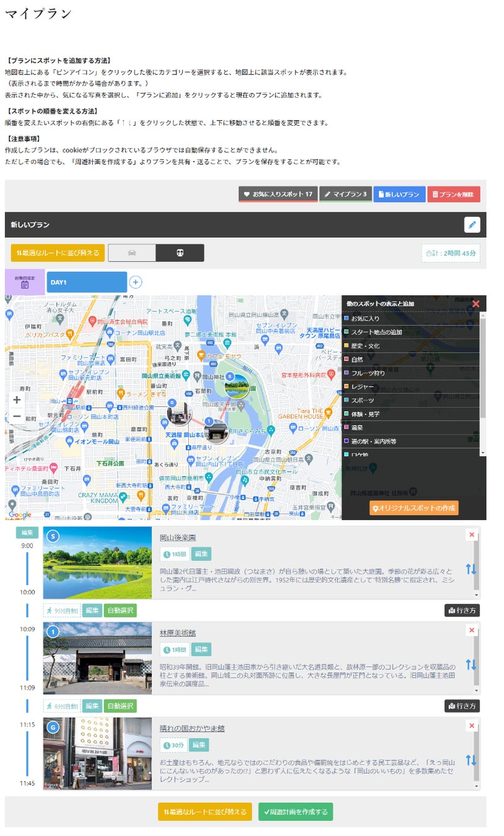Click the pencil icon to edit plan name

click(x=472, y=224)
